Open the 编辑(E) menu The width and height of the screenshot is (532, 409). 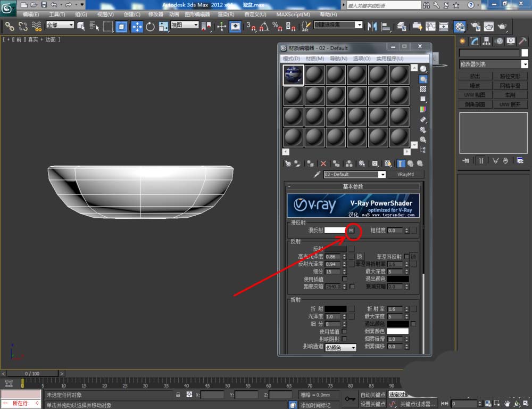30,14
